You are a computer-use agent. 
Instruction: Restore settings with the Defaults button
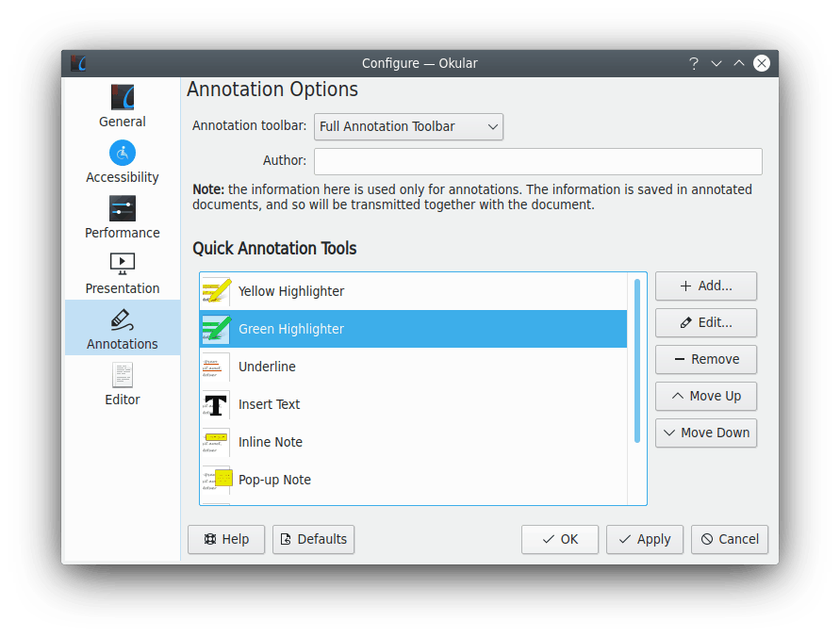pyautogui.click(x=313, y=539)
